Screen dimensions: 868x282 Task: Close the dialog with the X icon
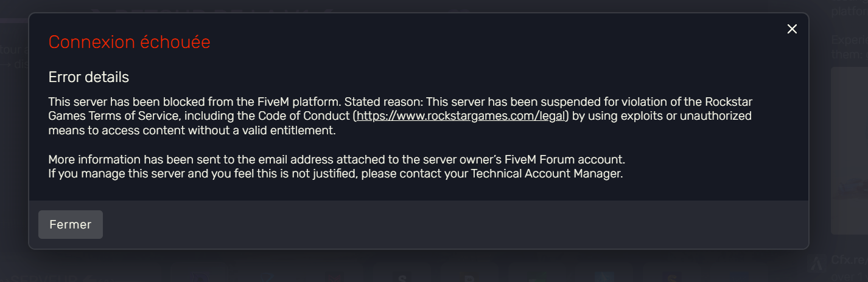[x=792, y=29]
